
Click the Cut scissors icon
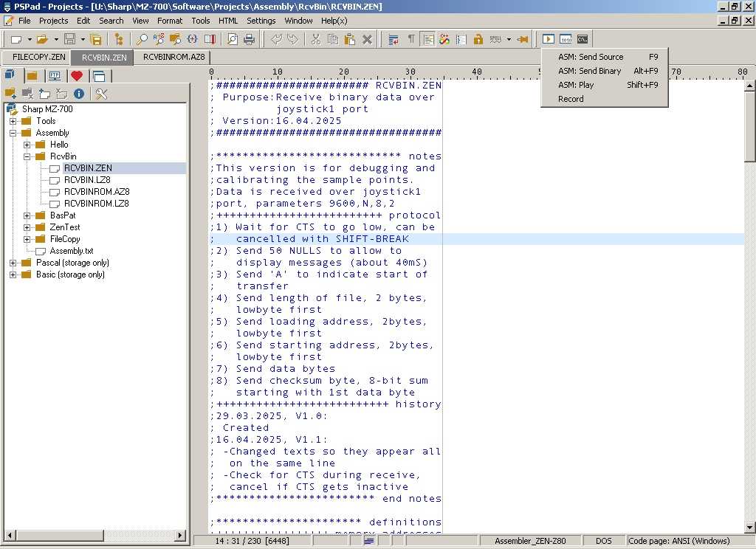pos(316,40)
